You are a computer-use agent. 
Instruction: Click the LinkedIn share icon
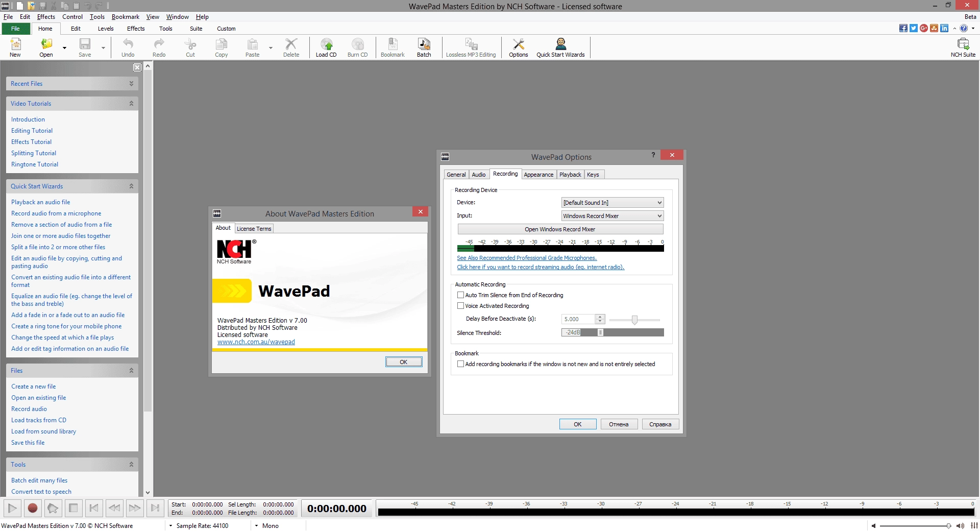click(944, 28)
